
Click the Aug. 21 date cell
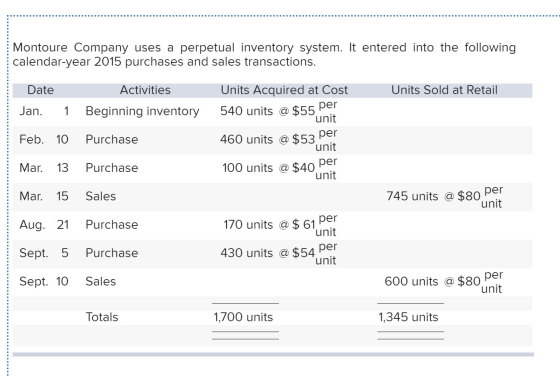pos(44,225)
